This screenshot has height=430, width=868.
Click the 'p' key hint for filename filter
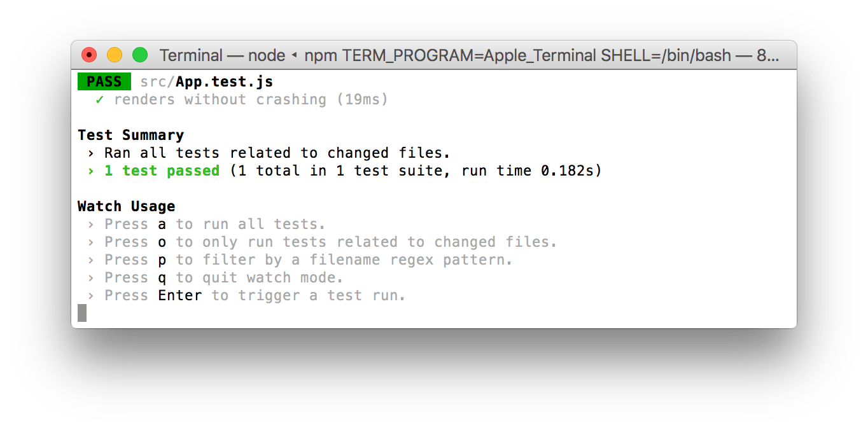[162, 260]
